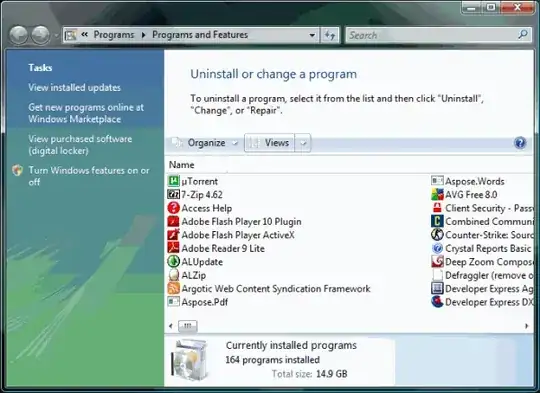
Task: Expand the address bar history dropdown
Action: pos(312,35)
